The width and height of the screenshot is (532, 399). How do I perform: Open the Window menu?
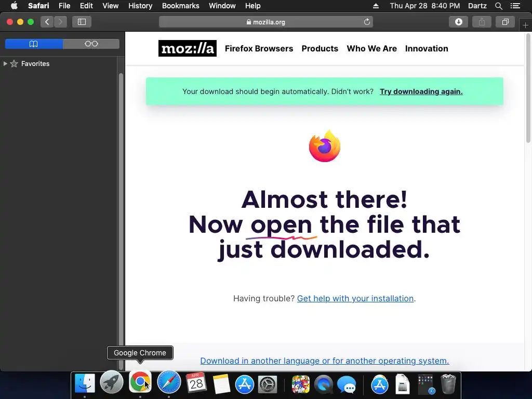point(222,6)
